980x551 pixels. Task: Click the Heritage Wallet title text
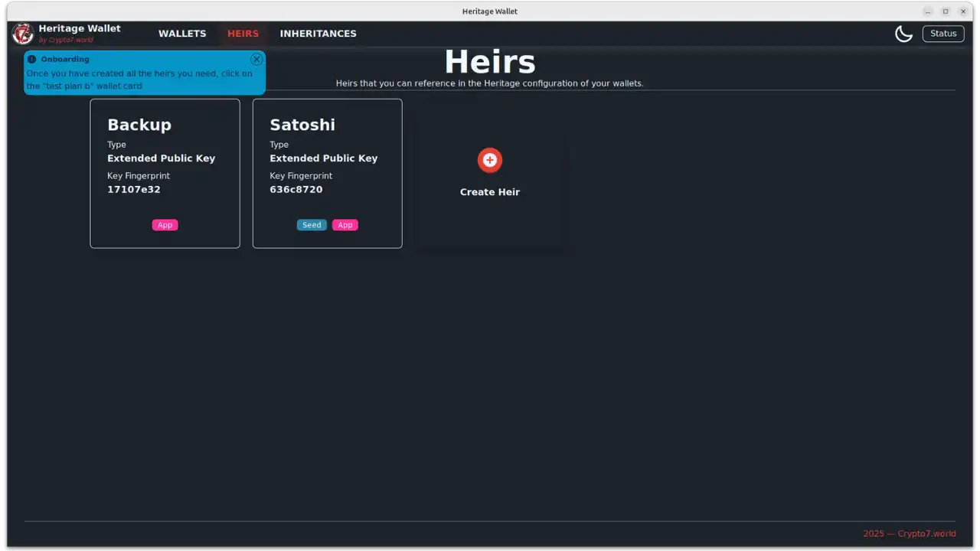tap(80, 28)
